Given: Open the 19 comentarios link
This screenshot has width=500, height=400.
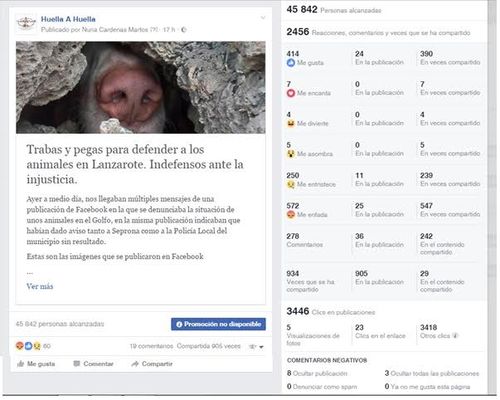Looking at the screenshot, I should (152, 346).
